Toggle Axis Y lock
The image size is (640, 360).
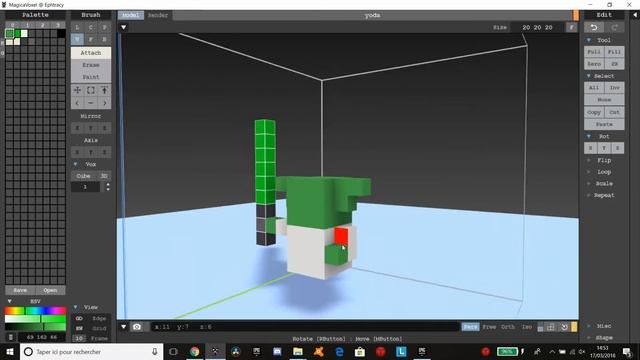[x=91, y=152]
